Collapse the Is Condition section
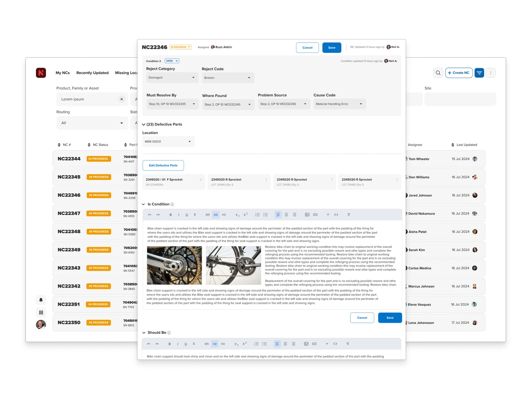The height and width of the screenshot is (399, 532). (x=144, y=204)
